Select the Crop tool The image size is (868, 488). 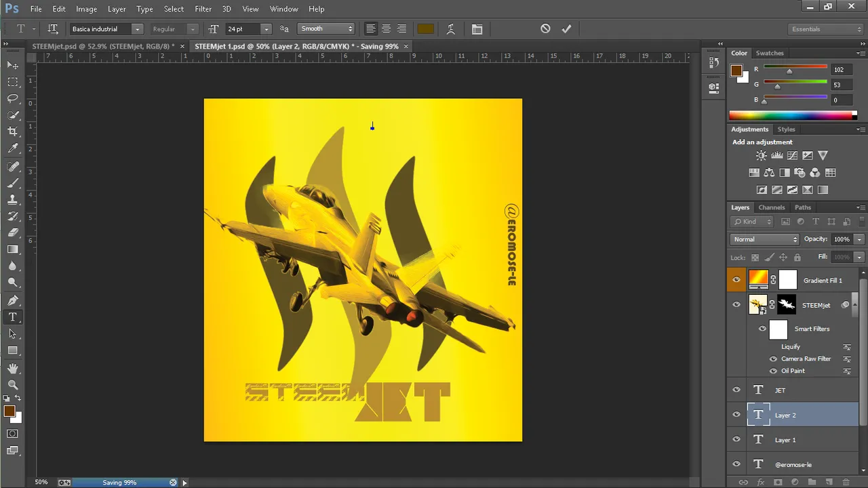click(x=13, y=131)
